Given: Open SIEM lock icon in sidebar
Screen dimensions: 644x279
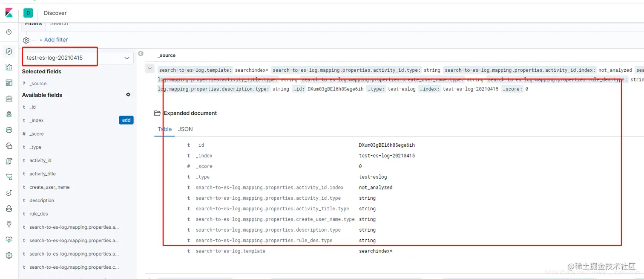Looking at the screenshot, I should tap(9, 209).
